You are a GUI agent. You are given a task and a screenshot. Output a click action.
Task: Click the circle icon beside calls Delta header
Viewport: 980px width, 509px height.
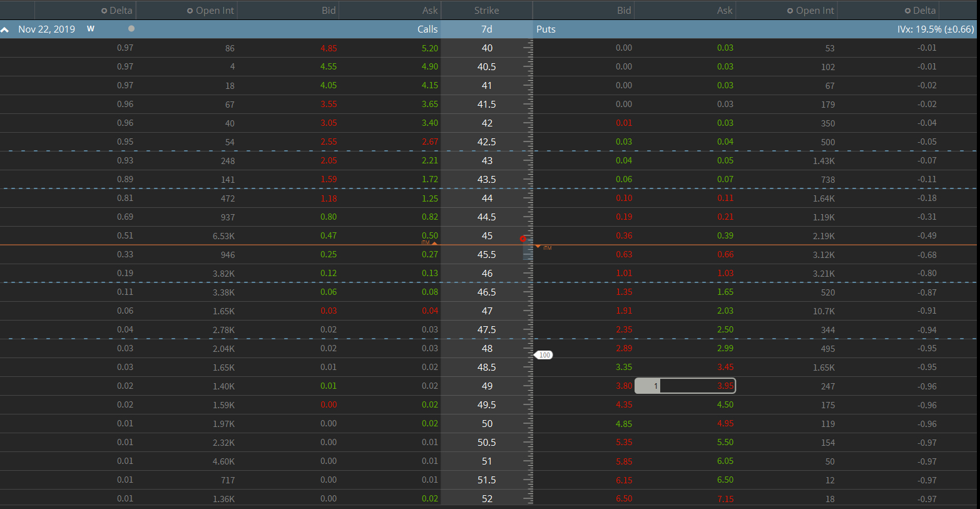pos(105,11)
